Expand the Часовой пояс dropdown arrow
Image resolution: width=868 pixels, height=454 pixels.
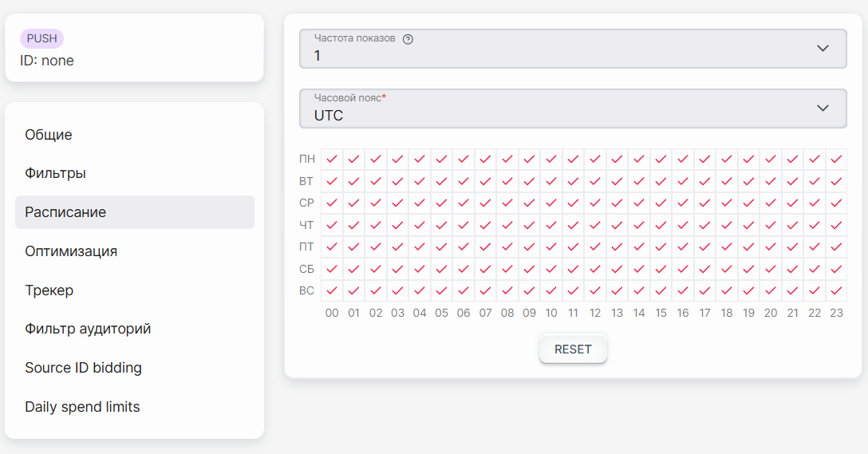[x=823, y=108]
